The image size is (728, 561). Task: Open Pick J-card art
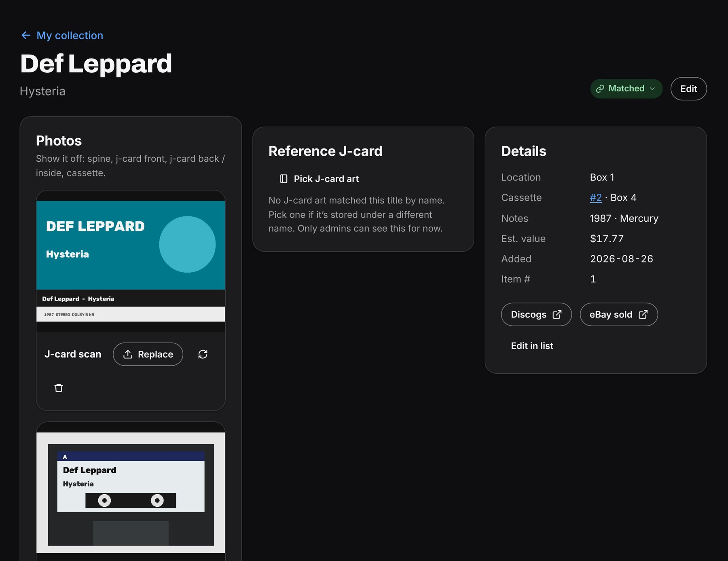pos(320,179)
